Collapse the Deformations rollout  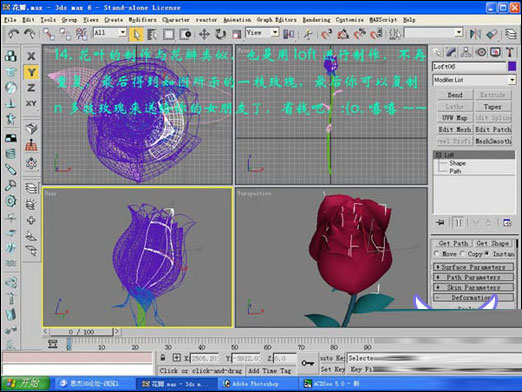click(473, 297)
